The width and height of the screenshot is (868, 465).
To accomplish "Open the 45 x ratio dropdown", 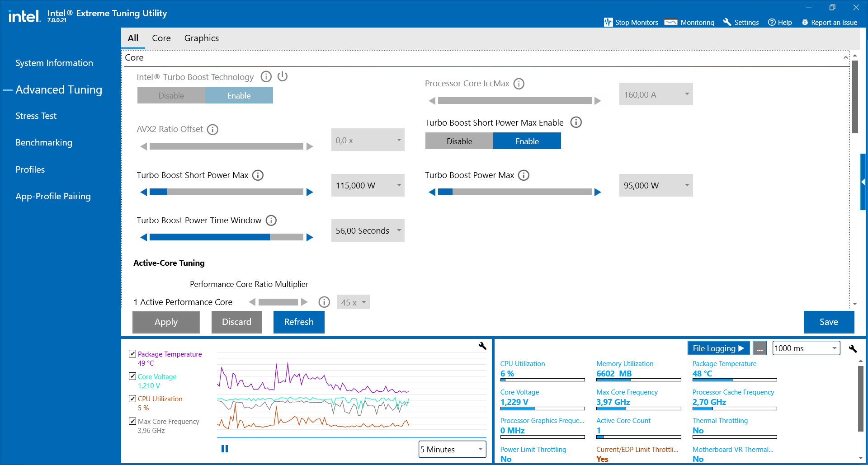I will (x=353, y=302).
